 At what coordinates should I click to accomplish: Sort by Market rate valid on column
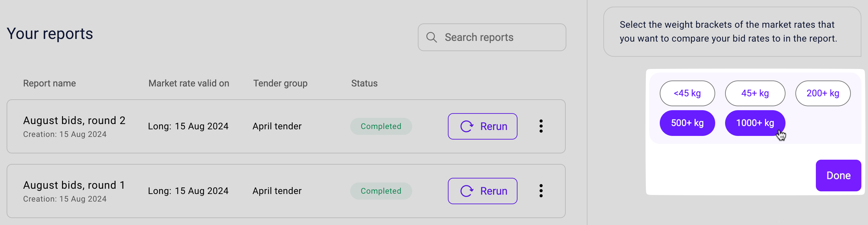tap(189, 83)
